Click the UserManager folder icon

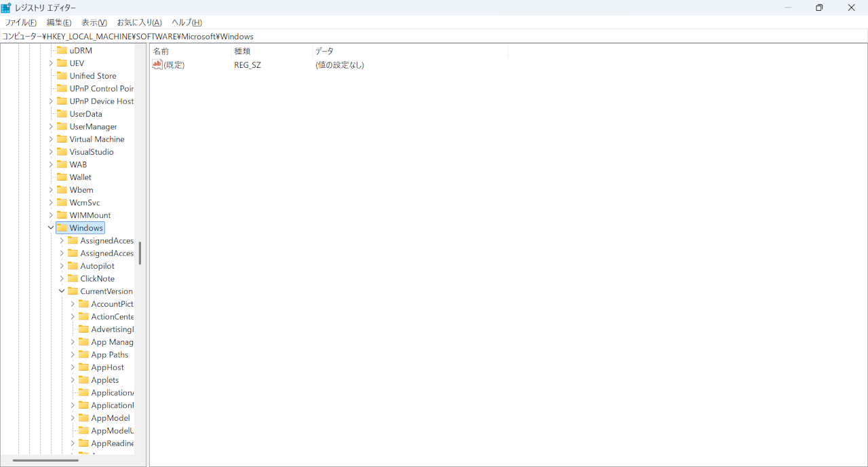click(x=62, y=126)
